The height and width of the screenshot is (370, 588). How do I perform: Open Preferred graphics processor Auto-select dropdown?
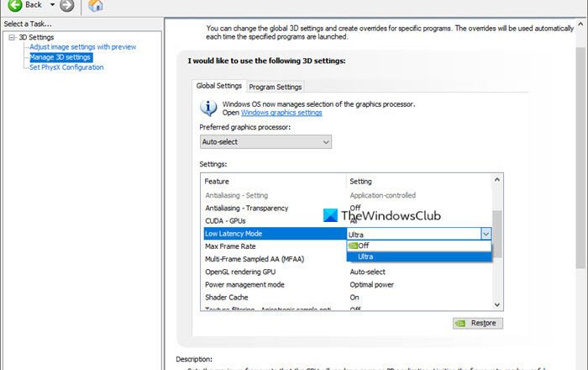265,142
